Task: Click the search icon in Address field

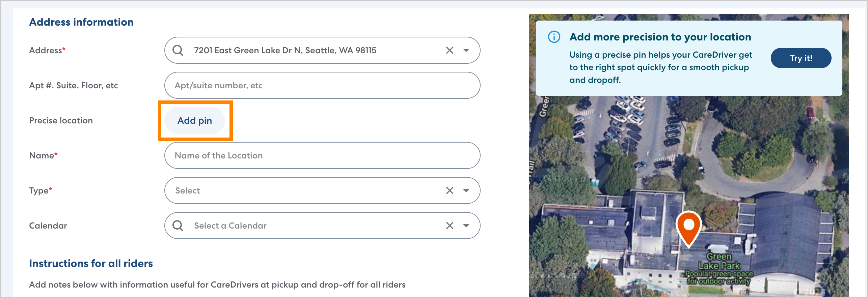Action: tap(178, 51)
